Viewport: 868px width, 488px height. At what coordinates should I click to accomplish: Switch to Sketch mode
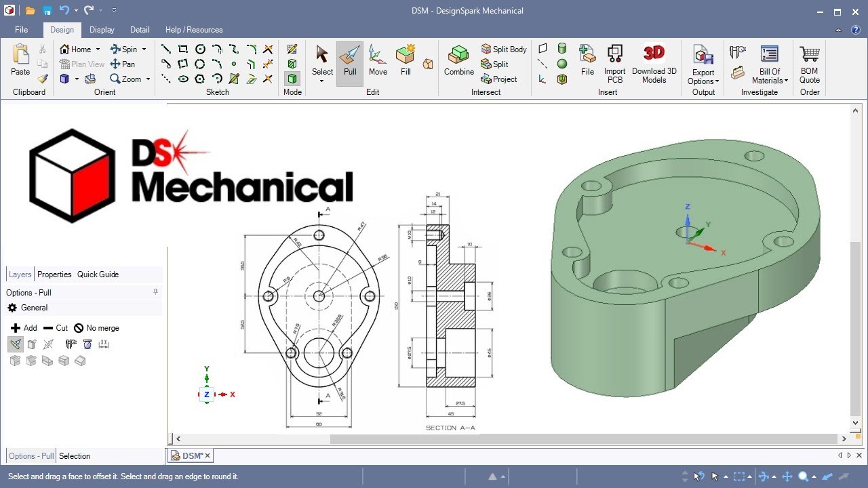292,49
